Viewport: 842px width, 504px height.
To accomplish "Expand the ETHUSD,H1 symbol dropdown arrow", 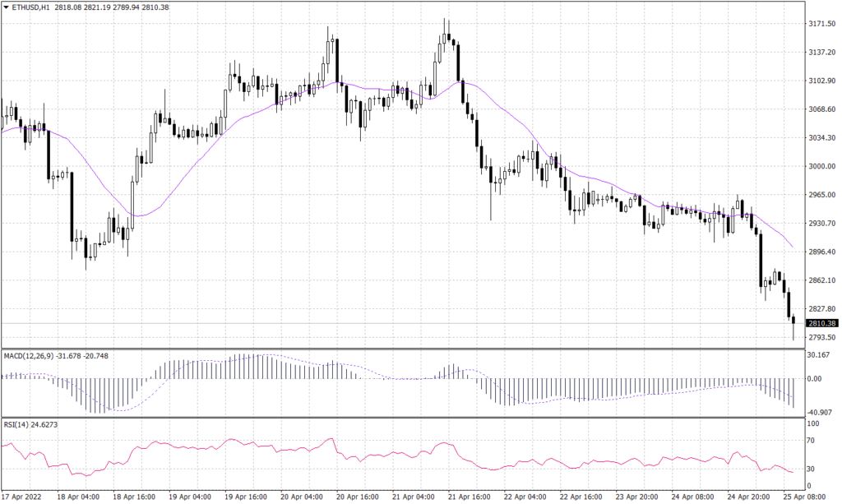I will (7, 7).
